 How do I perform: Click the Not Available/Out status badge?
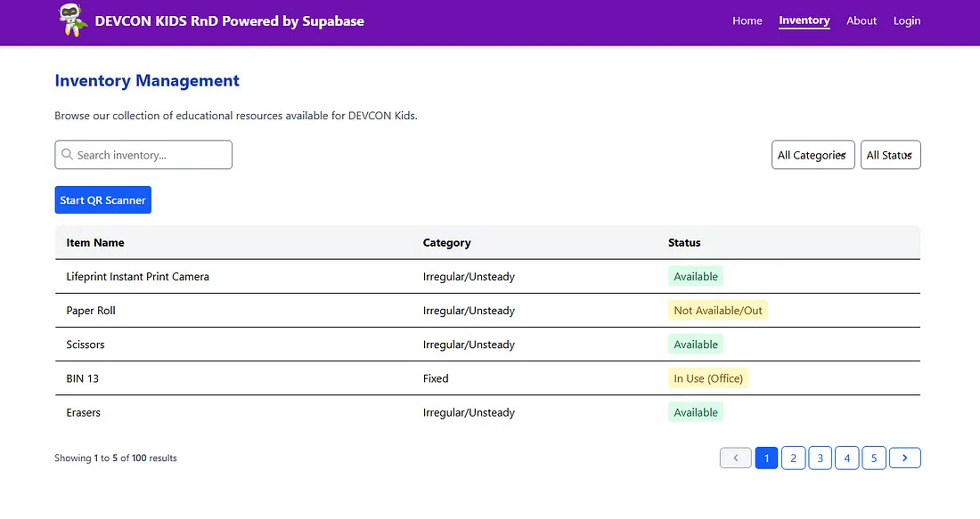tap(718, 311)
